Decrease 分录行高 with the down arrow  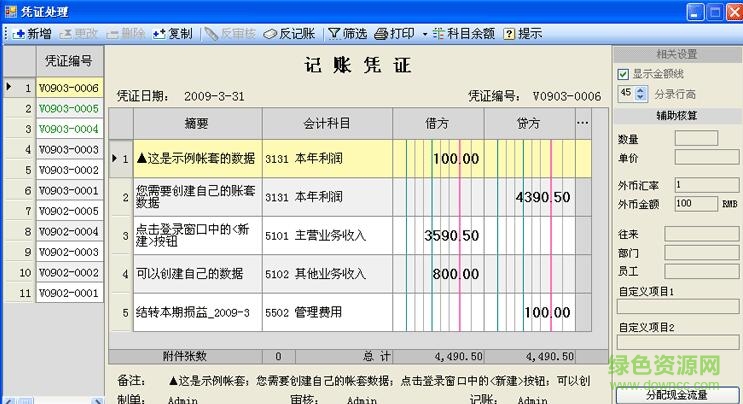(641, 97)
